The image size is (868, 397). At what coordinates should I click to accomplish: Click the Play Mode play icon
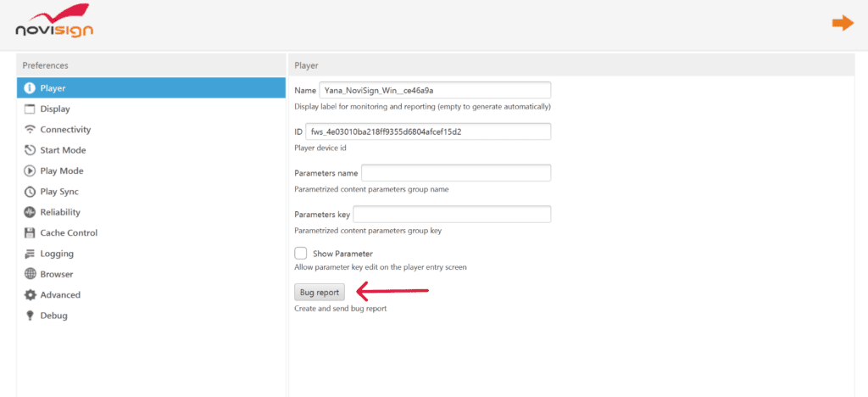click(30, 171)
